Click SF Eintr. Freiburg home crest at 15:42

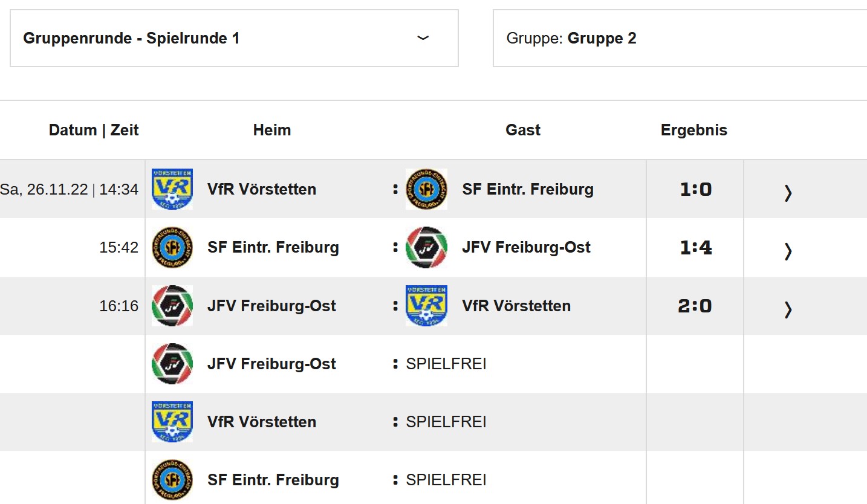(172, 247)
